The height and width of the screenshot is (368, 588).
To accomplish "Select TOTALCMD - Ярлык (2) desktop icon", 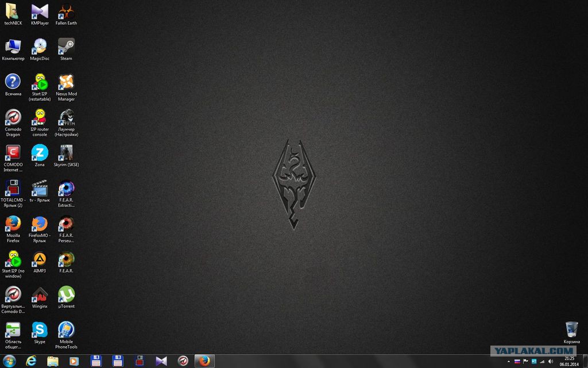I will [13, 193].
